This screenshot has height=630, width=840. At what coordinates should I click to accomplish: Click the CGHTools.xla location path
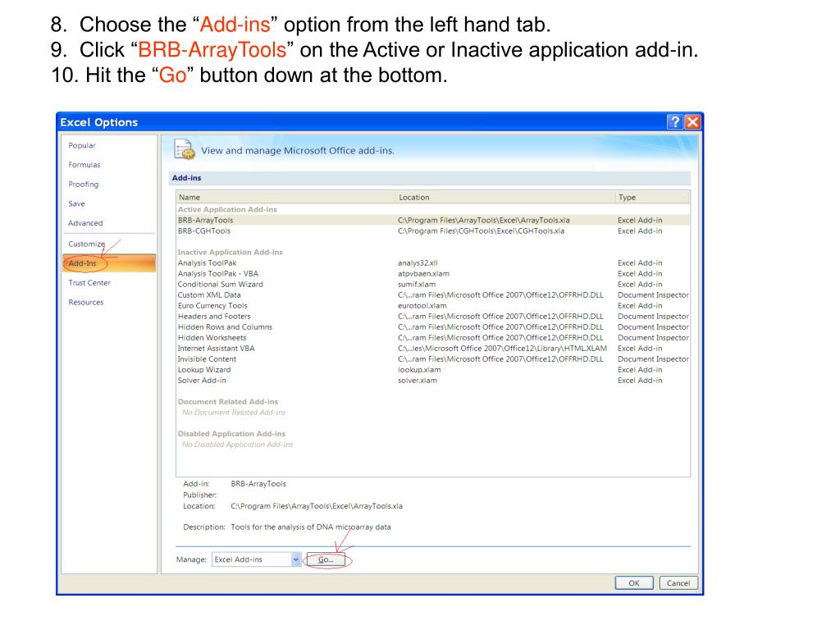click(481, 231)
